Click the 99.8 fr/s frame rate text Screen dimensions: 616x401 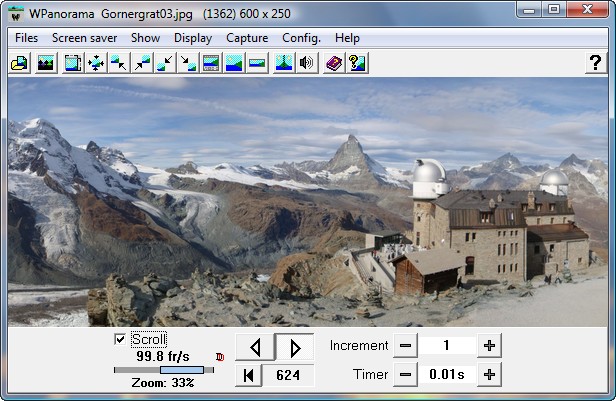pyautogui.click(x=163, y=357)
